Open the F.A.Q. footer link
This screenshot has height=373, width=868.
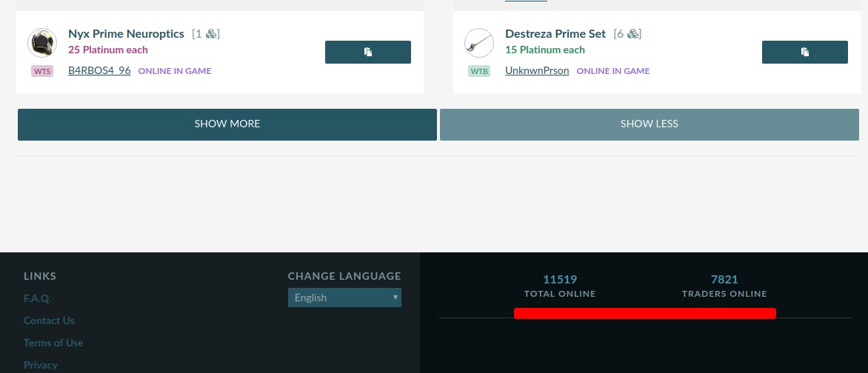[37, 298]
